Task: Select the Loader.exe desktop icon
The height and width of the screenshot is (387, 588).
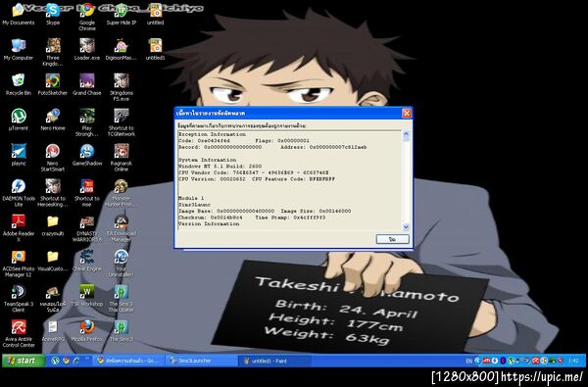Action: [x=87, y=50]
